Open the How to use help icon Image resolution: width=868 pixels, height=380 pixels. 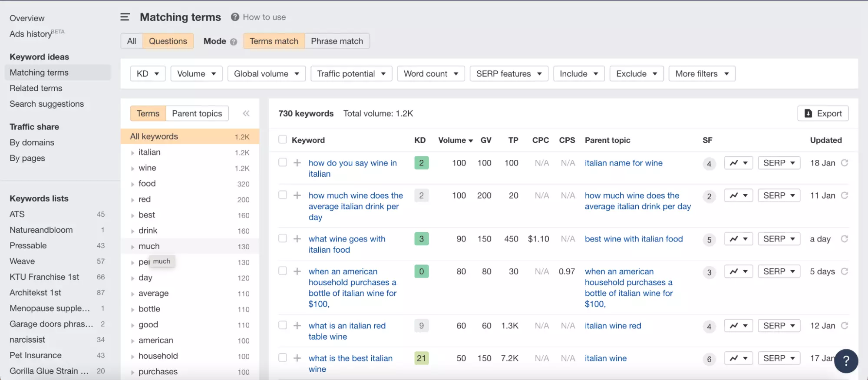[235, 17]
